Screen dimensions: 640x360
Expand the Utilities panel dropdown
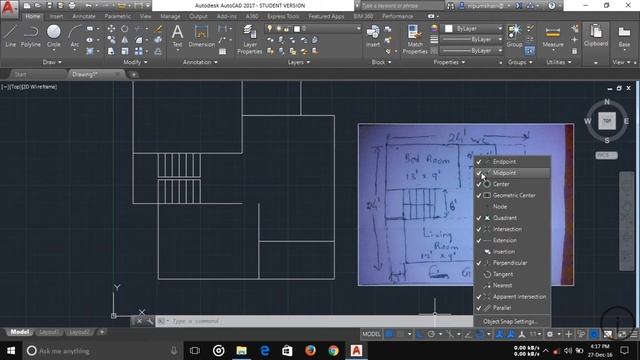[x=559, y=62]
